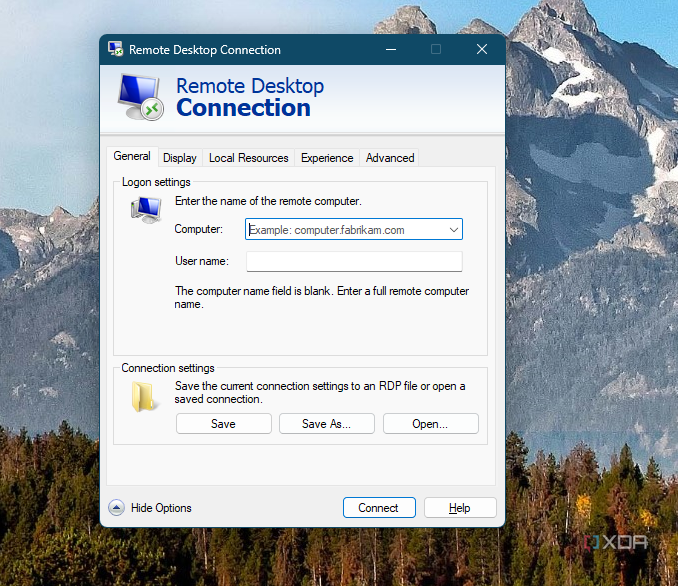Click the Hide Options arrow icon
678x586 pixels.
[116, 508]
